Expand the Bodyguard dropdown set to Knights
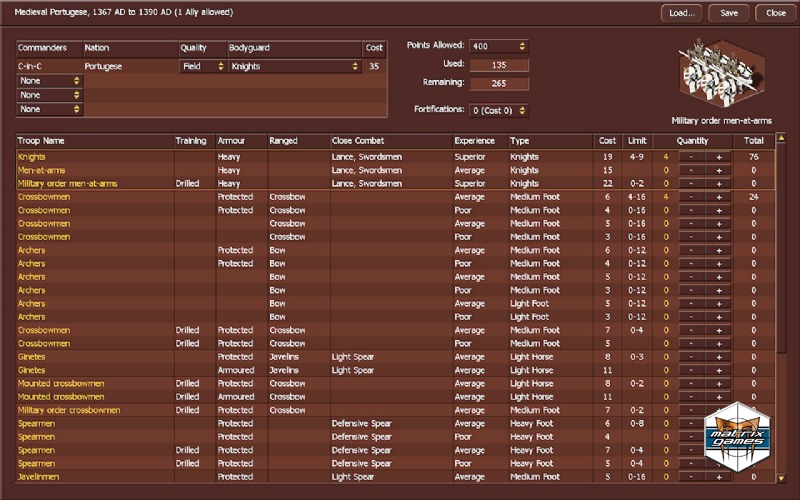This screenshot has width=800, height=500. click(293, 67)
